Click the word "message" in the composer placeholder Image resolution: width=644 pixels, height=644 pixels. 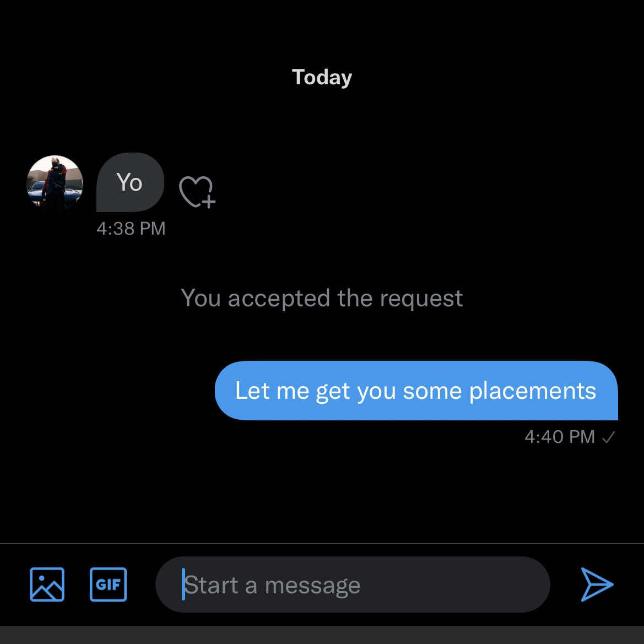[312, 585]
